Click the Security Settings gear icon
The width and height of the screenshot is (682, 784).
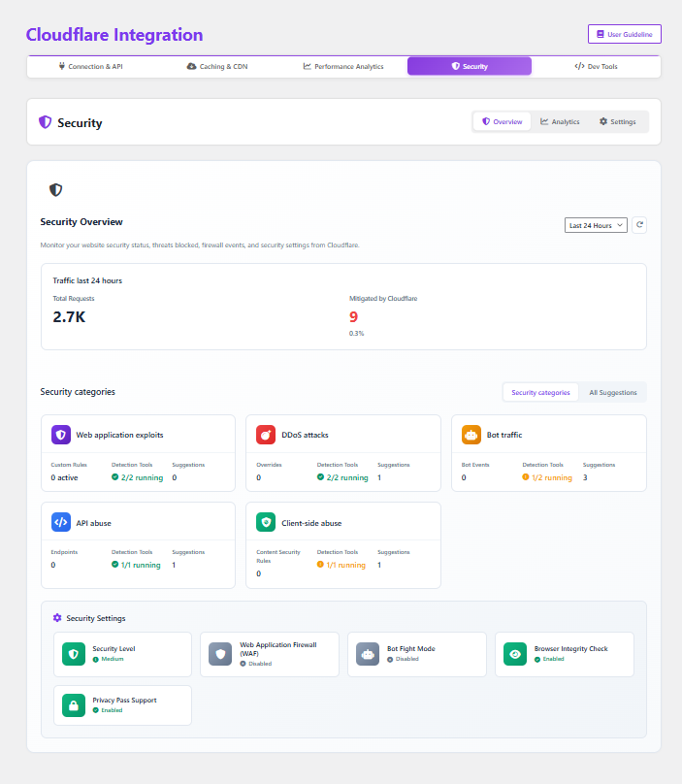tap(57, 618)
